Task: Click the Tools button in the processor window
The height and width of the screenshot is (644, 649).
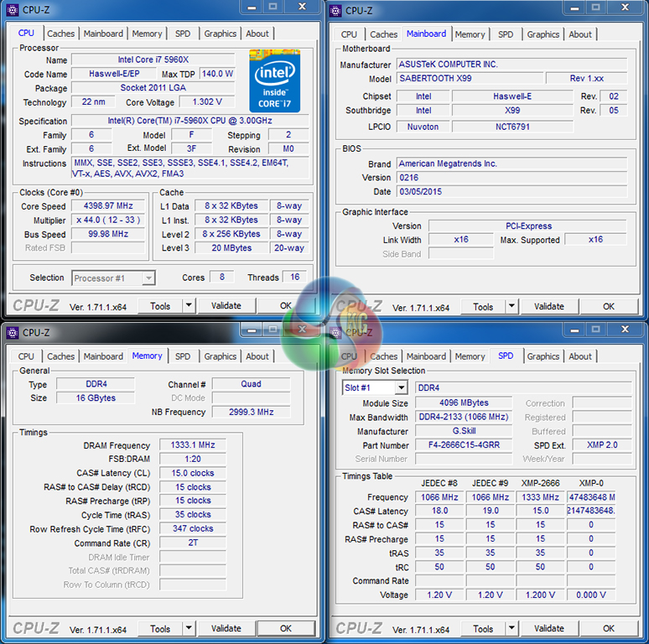Action: click(160, 307)
